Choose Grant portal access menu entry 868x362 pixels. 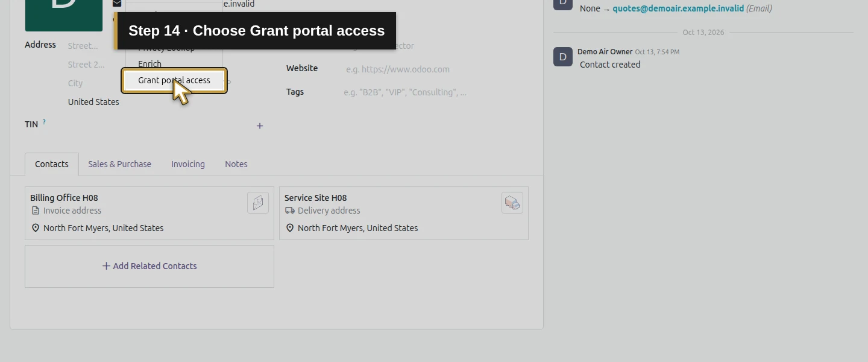174,80
